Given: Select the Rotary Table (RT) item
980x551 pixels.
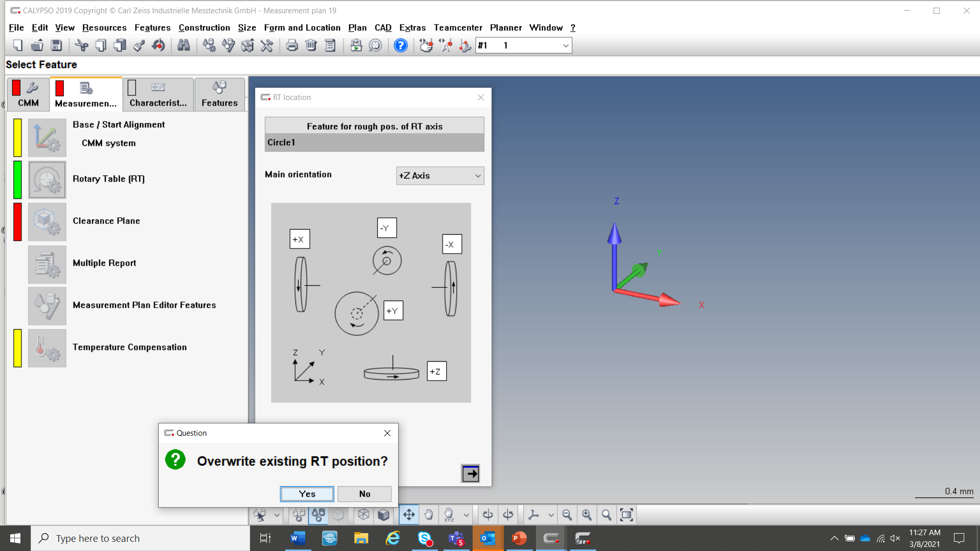Looking at the screenshot, I should tap(108, 179).
